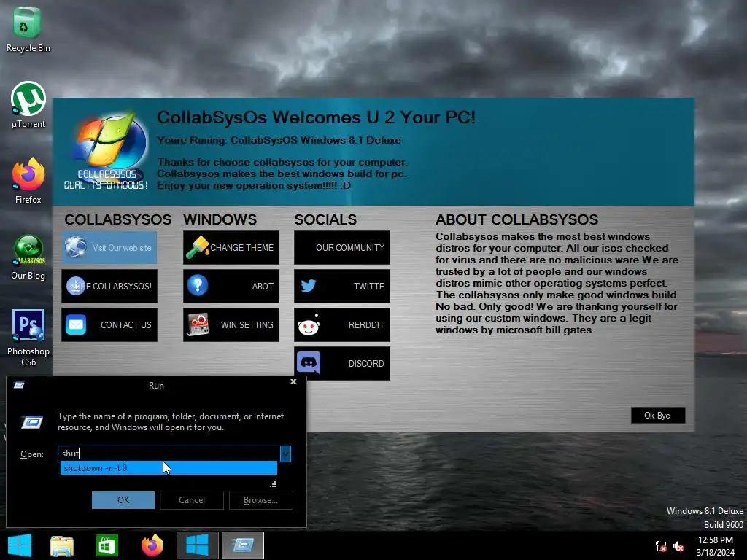The width and height of the screenshot is (747, 560).
Task: Open the CHANGE THEME button
Action: click(x=231, y=248)
